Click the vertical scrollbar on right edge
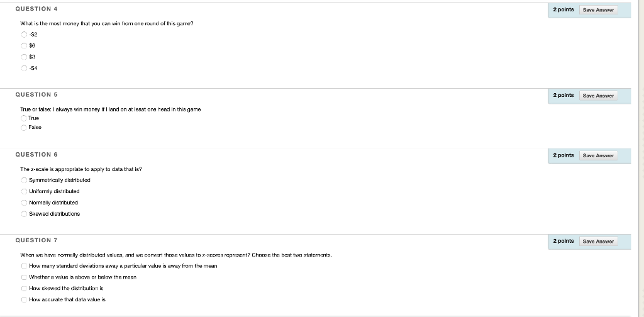Image resolution: width=644 pixels, height=317 pixels. [641, 158]
